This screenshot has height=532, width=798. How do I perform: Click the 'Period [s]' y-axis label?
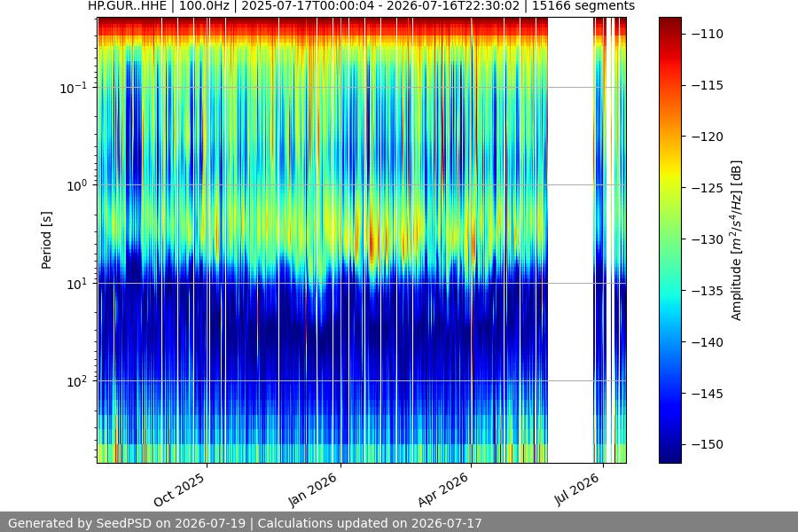tap(46, 240)
